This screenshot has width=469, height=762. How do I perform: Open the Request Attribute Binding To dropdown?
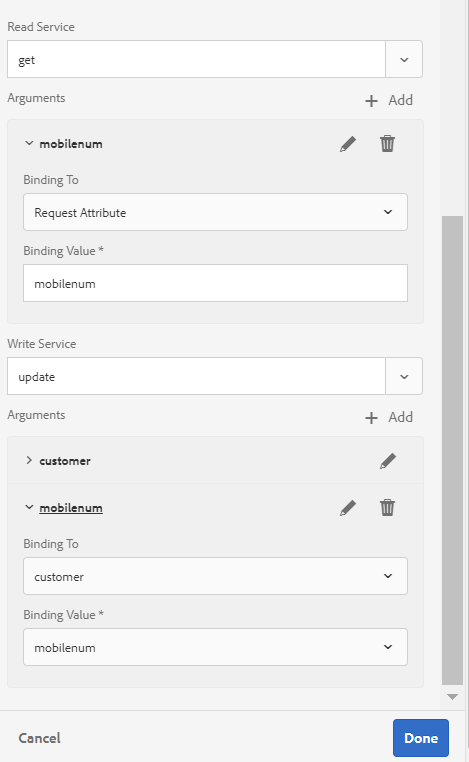[x=215, y=212]
